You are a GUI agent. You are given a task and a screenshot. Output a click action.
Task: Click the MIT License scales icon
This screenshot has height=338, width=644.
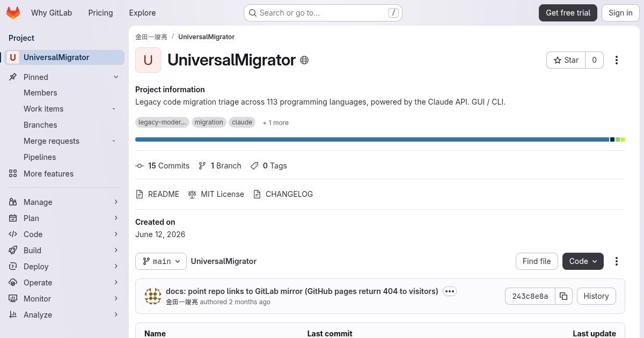coord(192,194)
